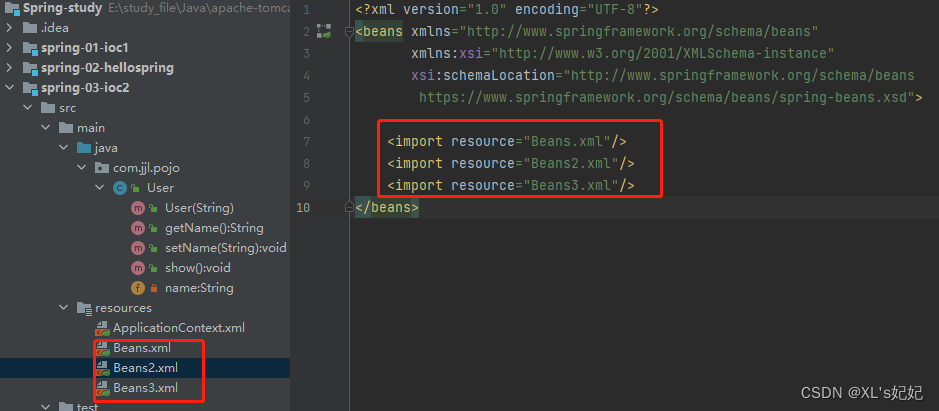Click the Beans3.xml Spring config icon
939x411 pixels.
102,388
